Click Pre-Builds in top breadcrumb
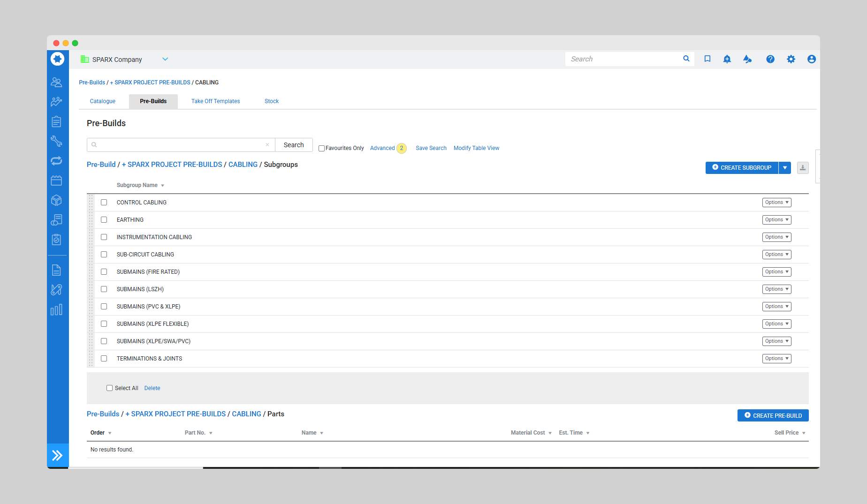Screen dimensions: 867x504 (92, 83)
